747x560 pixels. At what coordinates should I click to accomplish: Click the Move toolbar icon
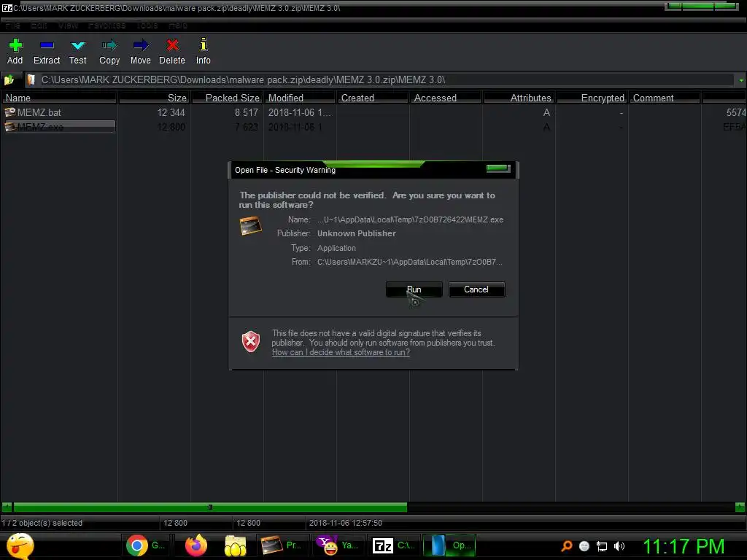pyautogui.click(x=141, y=46)
